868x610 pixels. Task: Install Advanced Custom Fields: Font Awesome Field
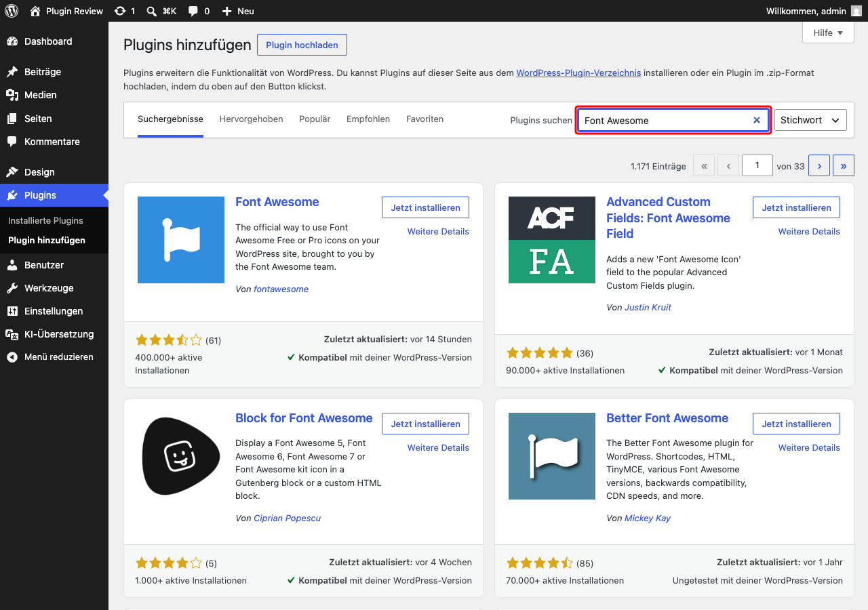coord(796,207)
